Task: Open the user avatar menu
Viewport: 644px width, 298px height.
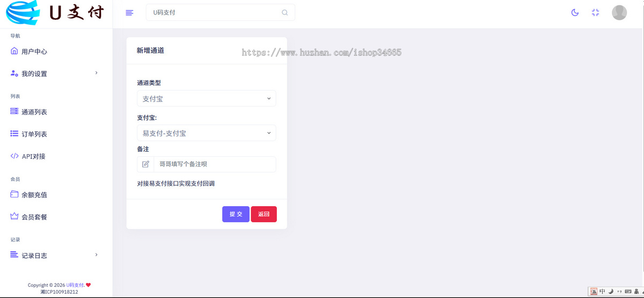Action: coord(619,12)
